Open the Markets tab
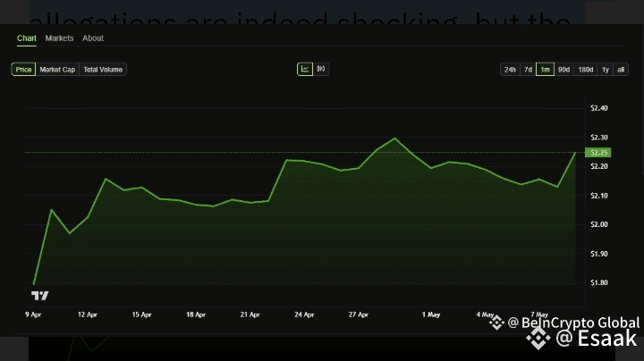 (59, 38)
